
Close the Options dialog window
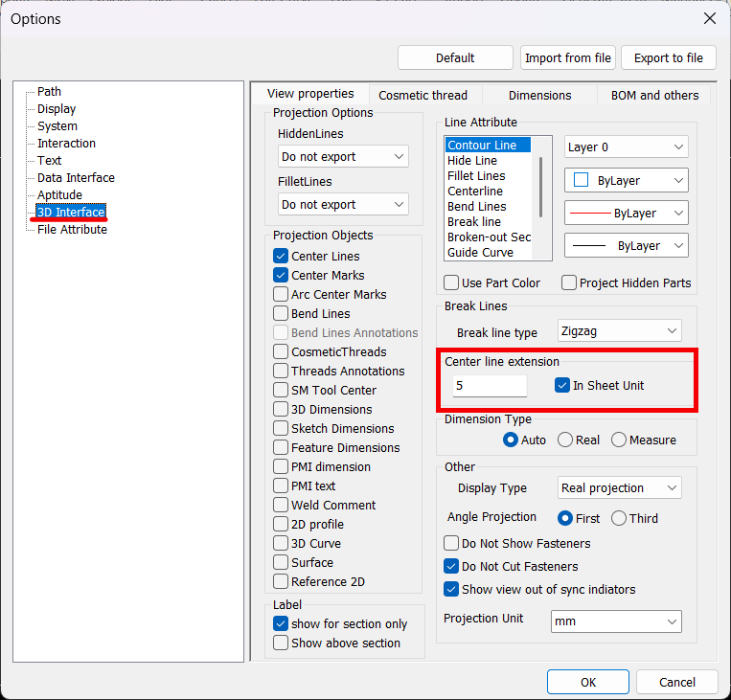709,18
